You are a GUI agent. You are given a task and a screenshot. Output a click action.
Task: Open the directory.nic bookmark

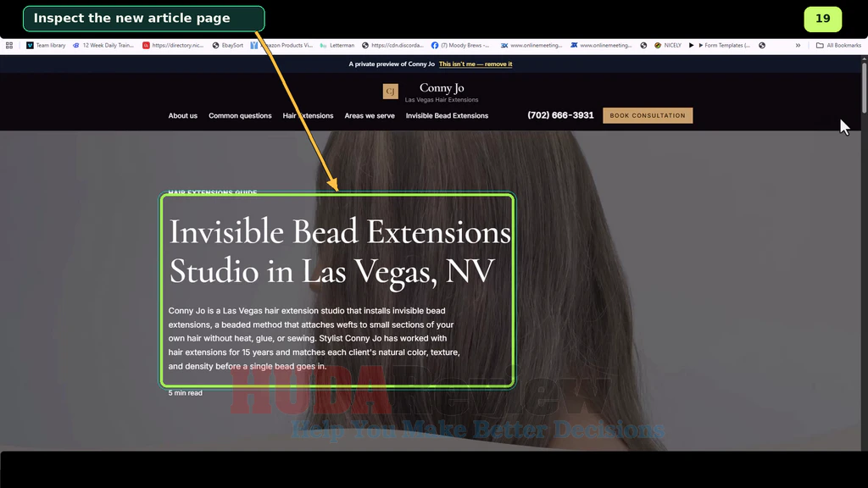[173, 46]
